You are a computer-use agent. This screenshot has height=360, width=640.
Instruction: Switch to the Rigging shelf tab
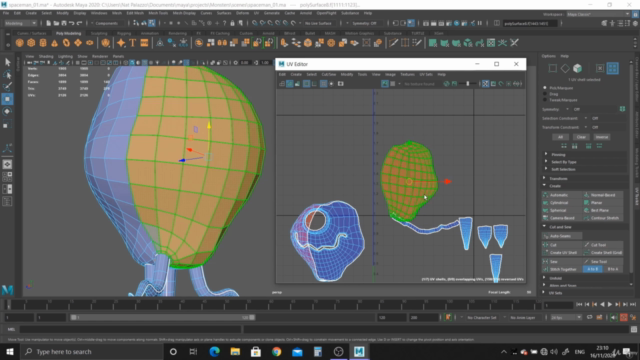124,33
